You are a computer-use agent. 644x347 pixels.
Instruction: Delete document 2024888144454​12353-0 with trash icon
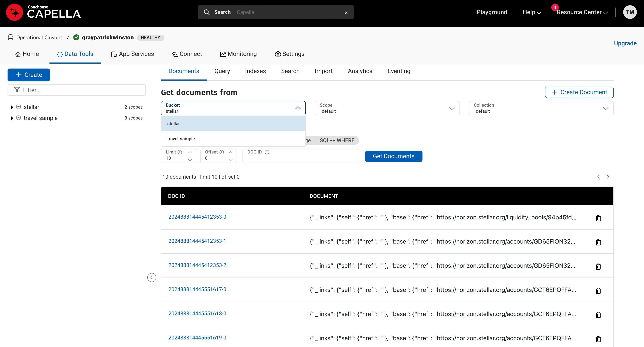(x=598, y=218)
